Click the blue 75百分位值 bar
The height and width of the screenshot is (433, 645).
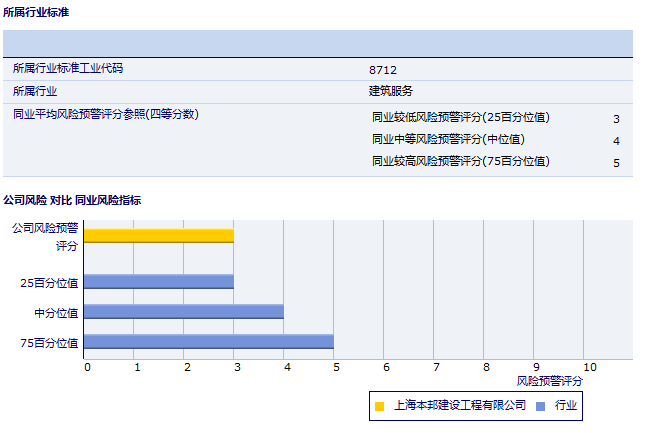(208, 342)
